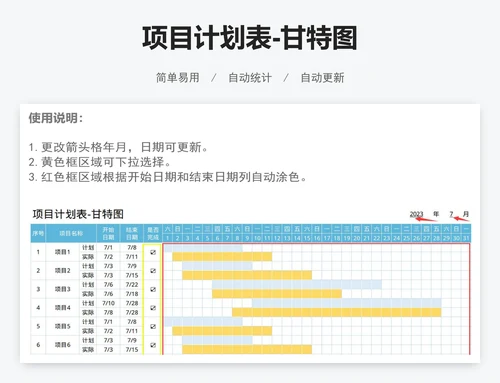
Task: Select 项目4 actual start date 7/8
Action: (x=108, y=312)
